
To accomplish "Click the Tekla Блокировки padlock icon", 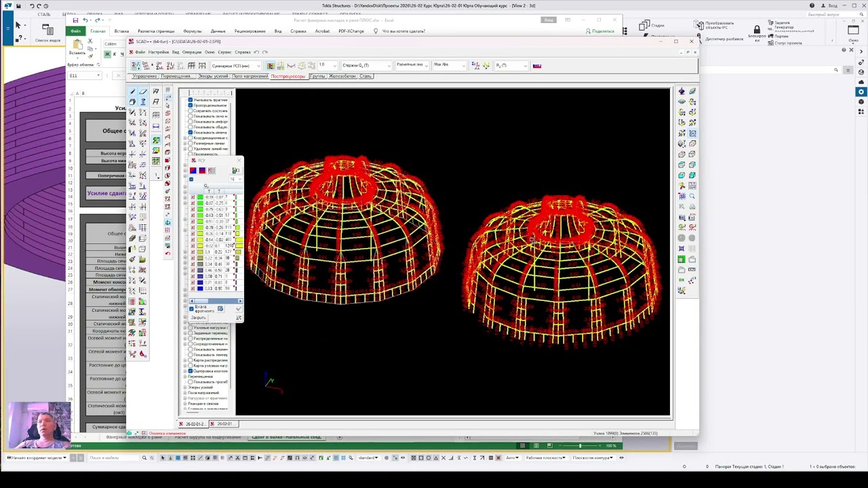I will point(757,30).
